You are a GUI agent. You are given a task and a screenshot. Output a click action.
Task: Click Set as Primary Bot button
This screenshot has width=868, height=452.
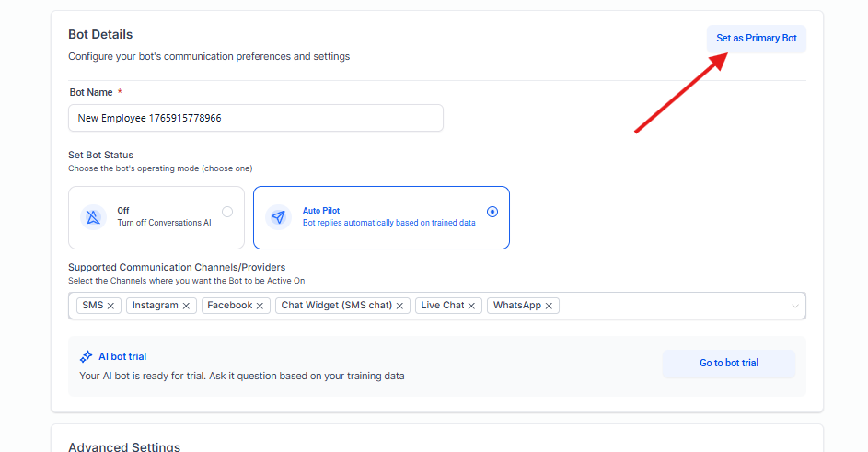click(757, 39)
